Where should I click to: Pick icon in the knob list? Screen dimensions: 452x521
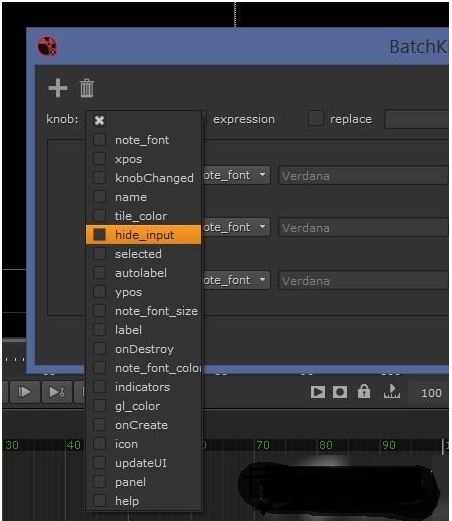coord(143,444)
